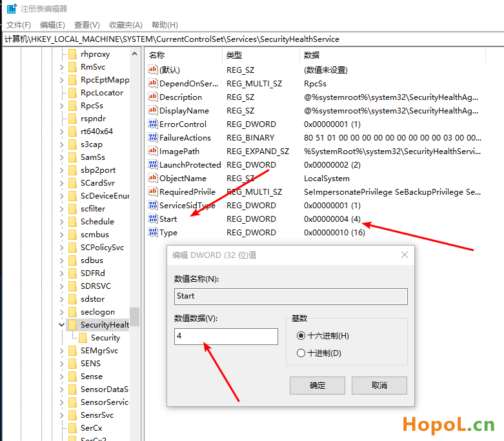
Task: Click the DWORD icon of LaunchProtected value
Action: coord(153,164)
